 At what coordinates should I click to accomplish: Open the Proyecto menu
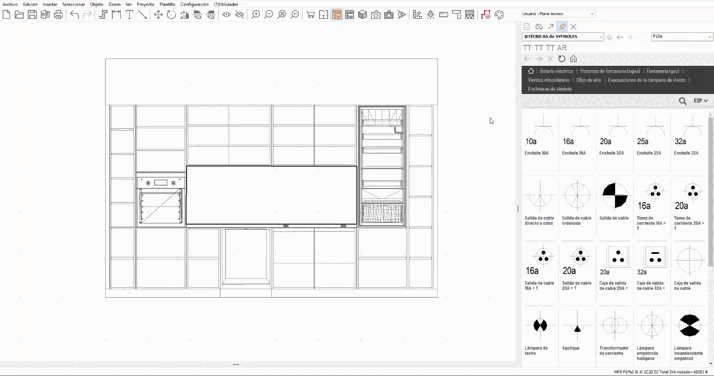click(145, 4)
